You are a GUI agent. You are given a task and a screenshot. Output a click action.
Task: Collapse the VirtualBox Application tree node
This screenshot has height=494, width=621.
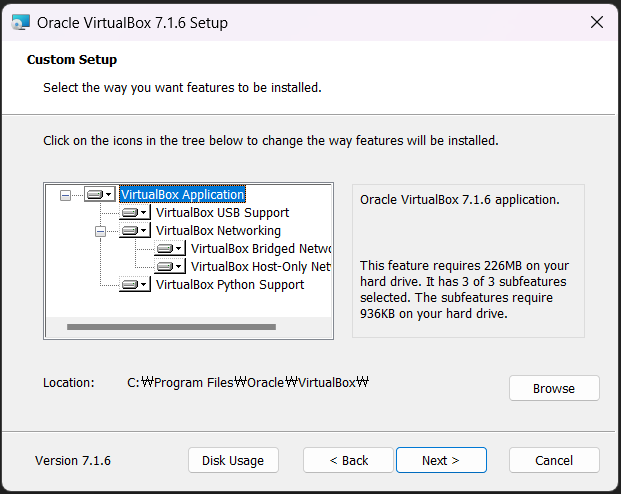[65, 195]
